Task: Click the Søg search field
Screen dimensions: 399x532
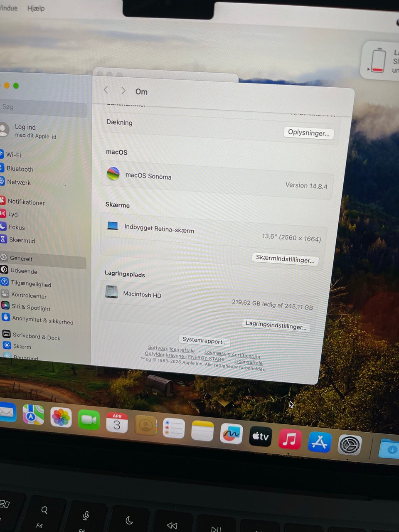Action: [43, 108]
